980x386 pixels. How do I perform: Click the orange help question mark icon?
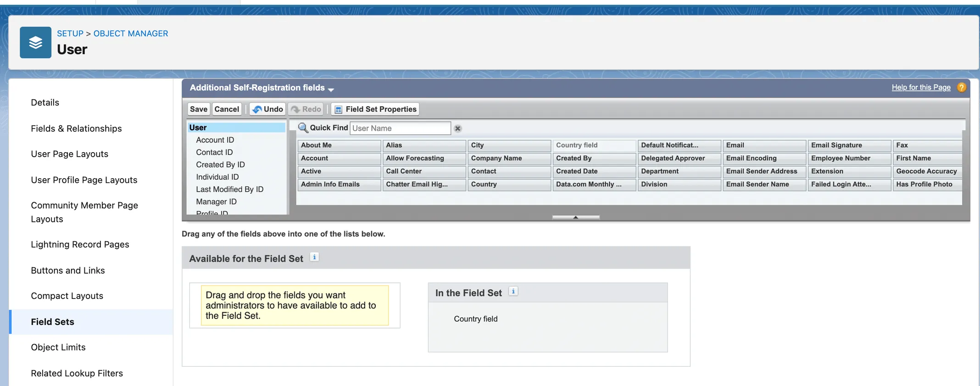pos(961,88)
